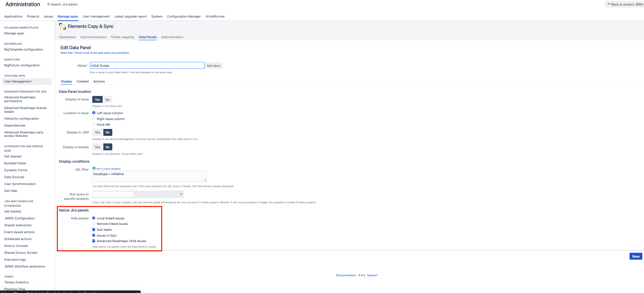Image resolution: width=644 pixels, height=293 pixels.
Task: Open the Manage apps admin menu
Action: [68, 17]
